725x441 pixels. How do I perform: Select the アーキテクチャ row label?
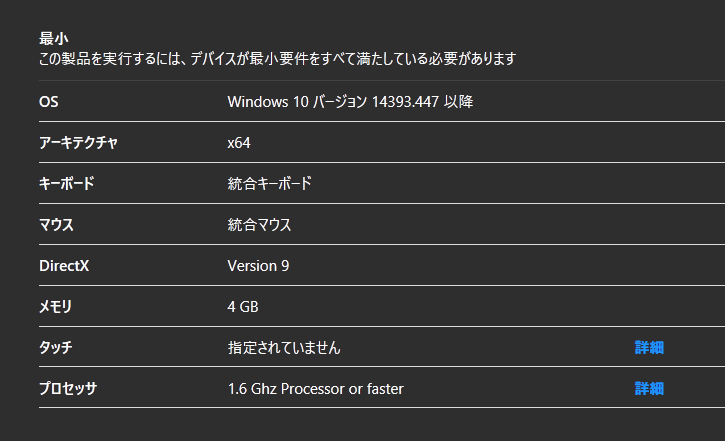(78, 142)
